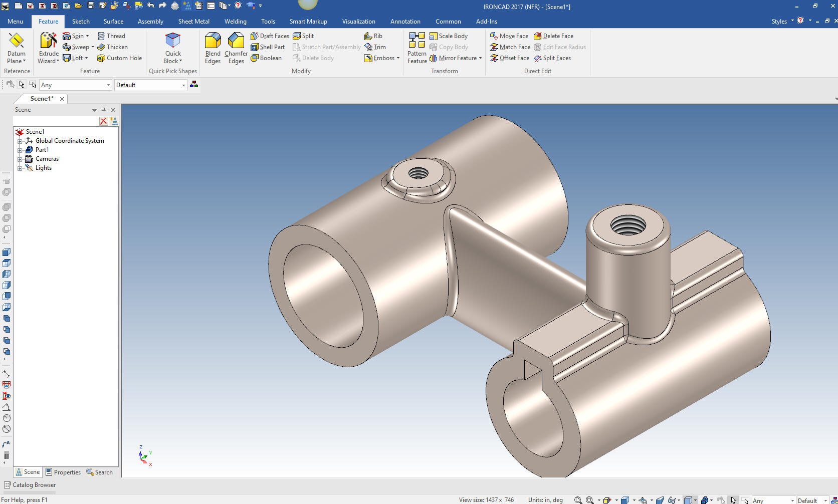Screen dimensions: 838x504
Task: Open the Assembly ribbon tab
Action: click(x=150, y=22)
